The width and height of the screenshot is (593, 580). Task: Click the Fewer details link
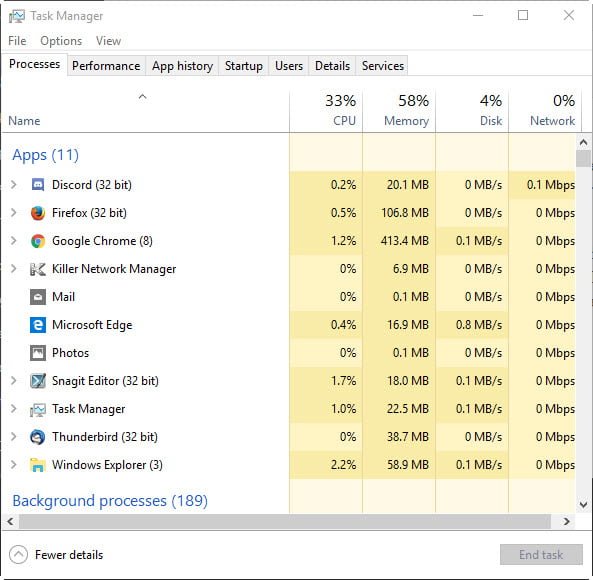coord(69,555)
